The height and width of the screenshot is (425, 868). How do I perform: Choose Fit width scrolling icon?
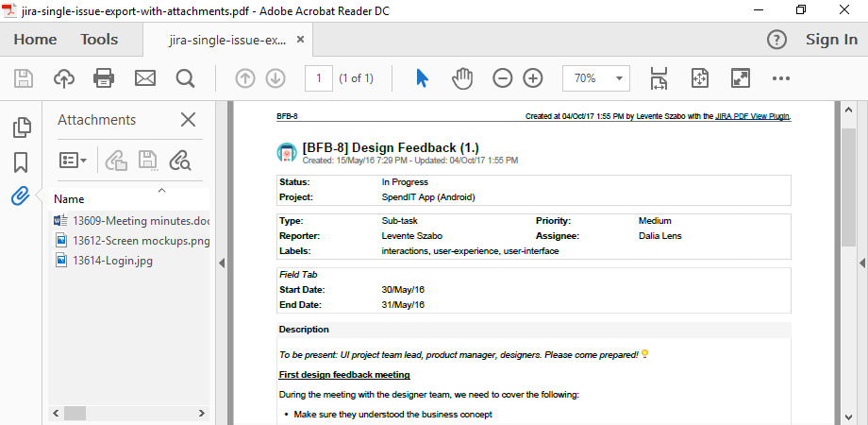coord(659,78)
